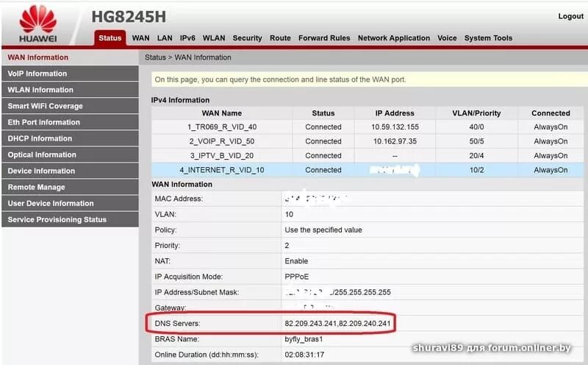The image size is (588, 365).
Task: Open VoIP Information page
Action: (70, 74)
